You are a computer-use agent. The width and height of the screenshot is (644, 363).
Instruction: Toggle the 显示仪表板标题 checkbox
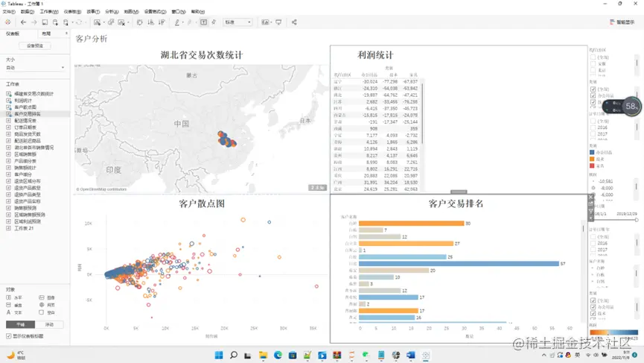[9, 336]
